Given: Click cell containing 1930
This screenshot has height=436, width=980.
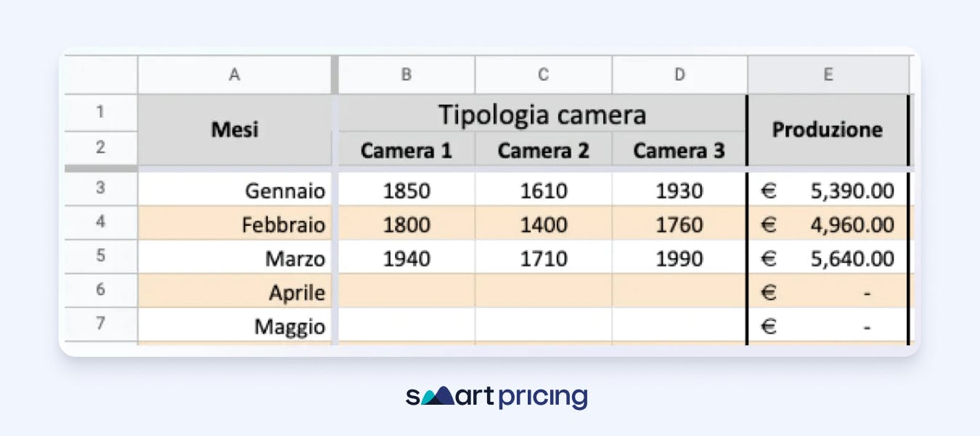Looking at the screenshot, I should coord(679,190).
